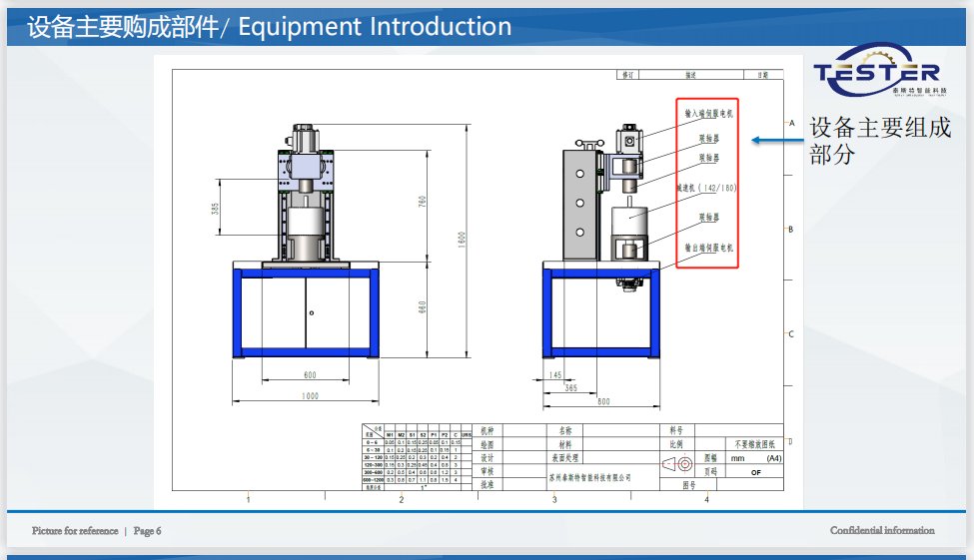Click the company name in the title block

[x=590, y=478]
